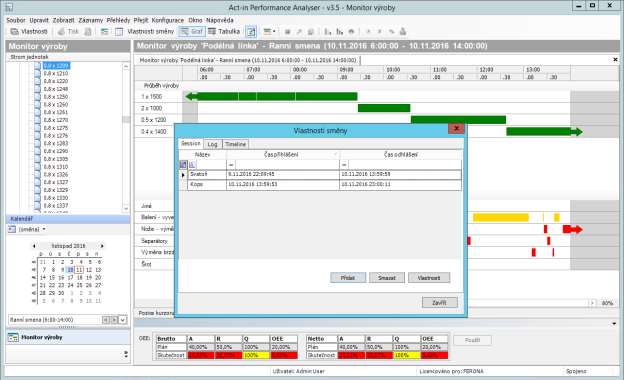Select tree item 0.8 x 1290
The image size is (624, 380).
click(x=56, y=151)
